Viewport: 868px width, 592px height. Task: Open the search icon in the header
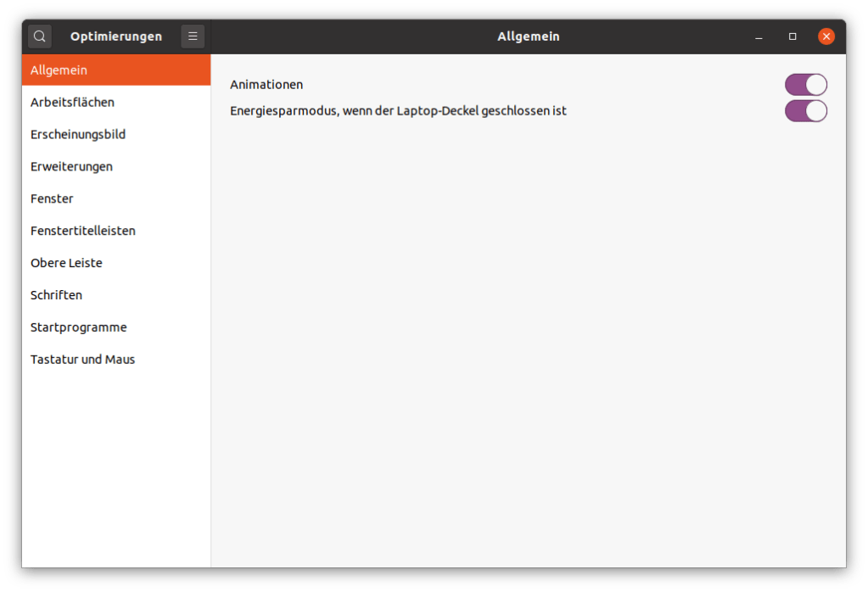point(40,36)
